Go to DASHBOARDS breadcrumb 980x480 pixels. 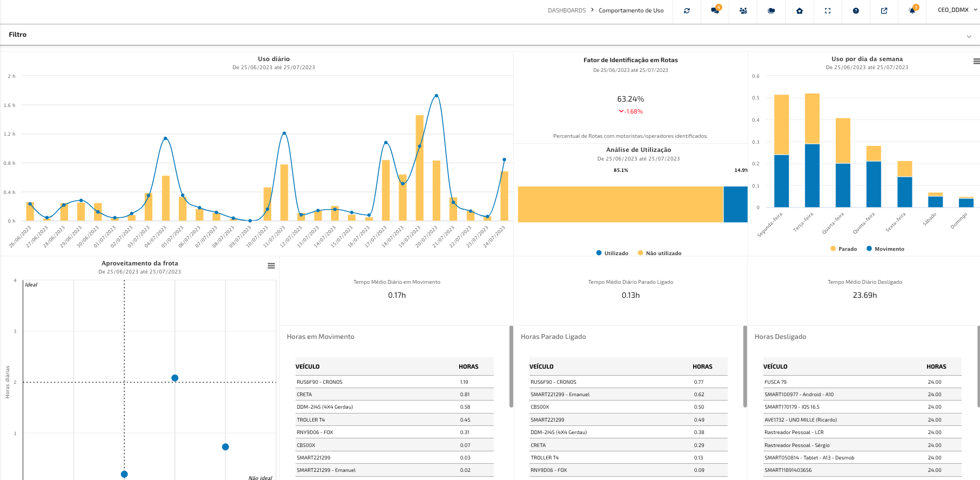[x=567, y=10]
